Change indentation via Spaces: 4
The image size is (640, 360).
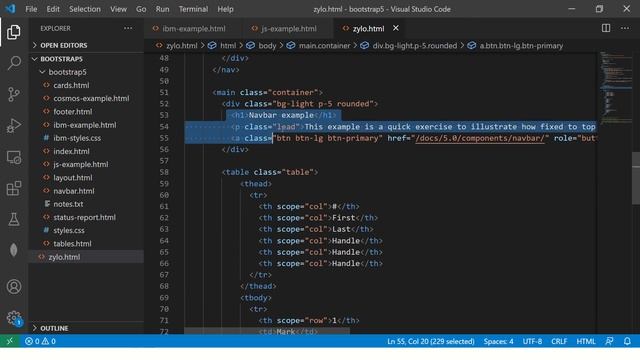tap(498, 341)
